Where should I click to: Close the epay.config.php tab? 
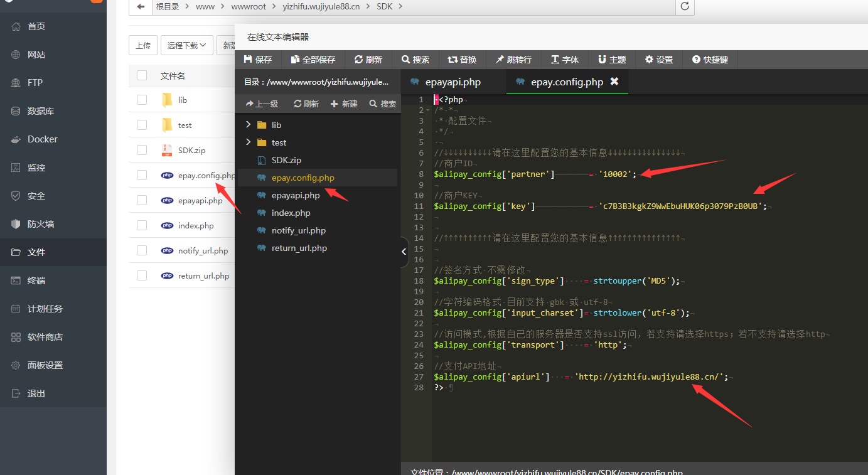(x=614, y=82)
